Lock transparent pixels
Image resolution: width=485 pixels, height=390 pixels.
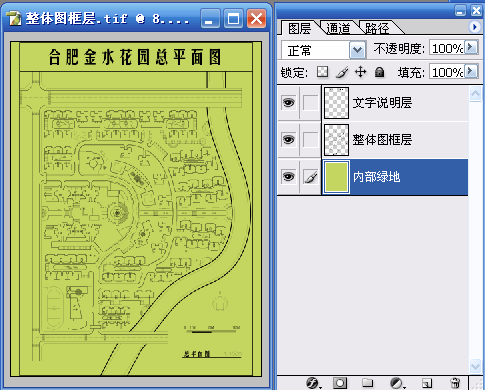(322, 71)
